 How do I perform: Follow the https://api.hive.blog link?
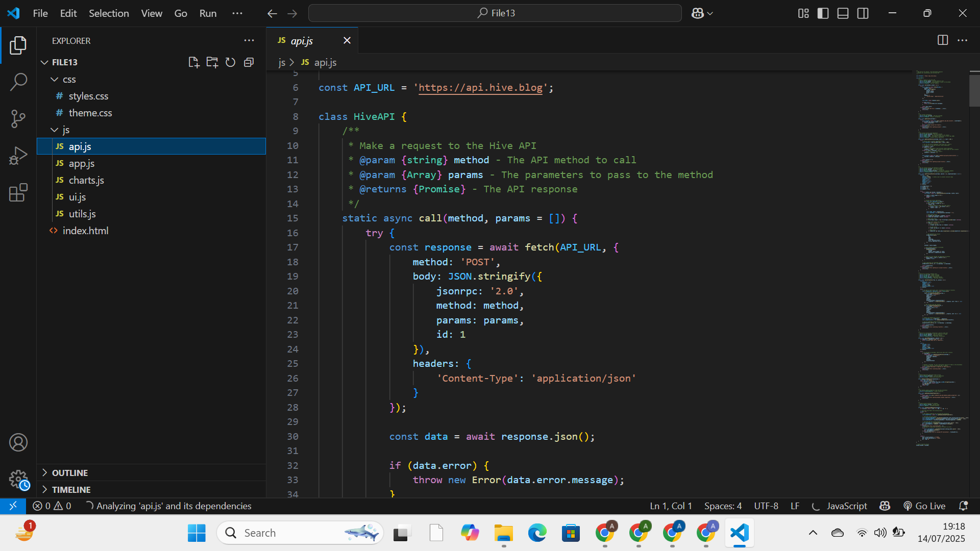click(480, 87)
